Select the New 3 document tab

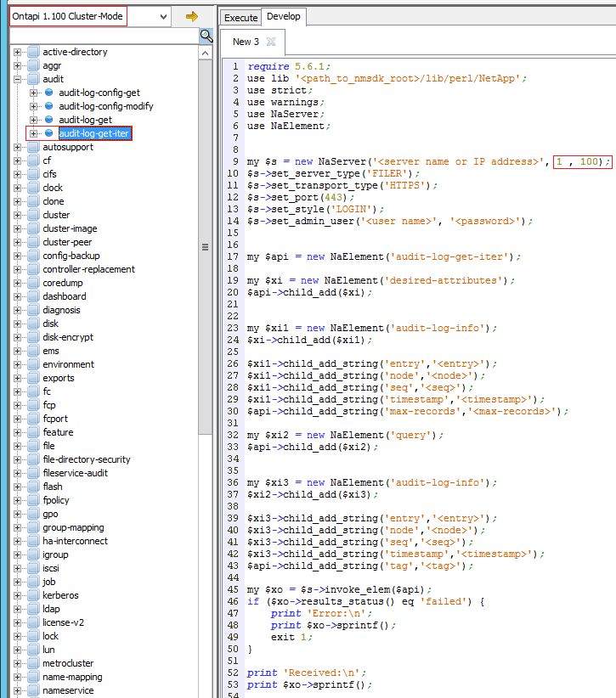(x=246, y=42)
